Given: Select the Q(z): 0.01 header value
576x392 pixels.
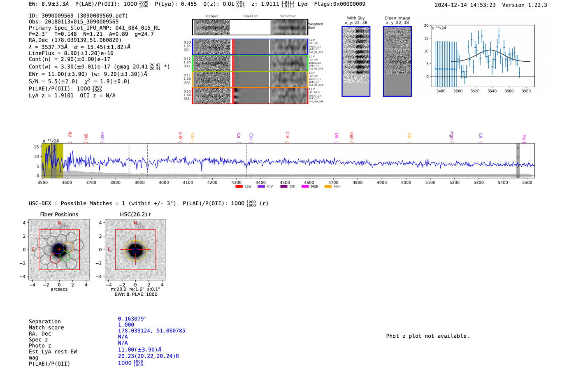Looking at the screenshot, I should pos(224,4).
